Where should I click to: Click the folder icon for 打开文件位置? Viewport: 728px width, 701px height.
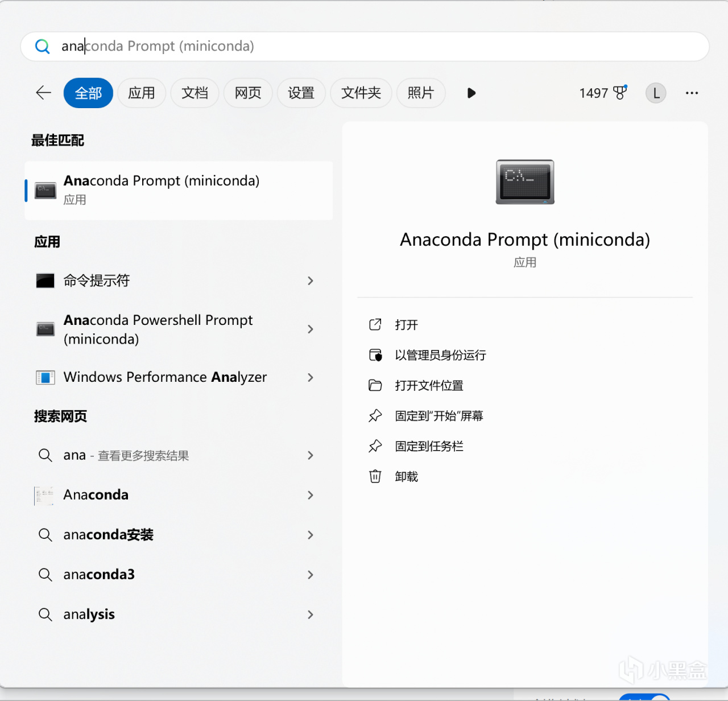coord(375,385)
